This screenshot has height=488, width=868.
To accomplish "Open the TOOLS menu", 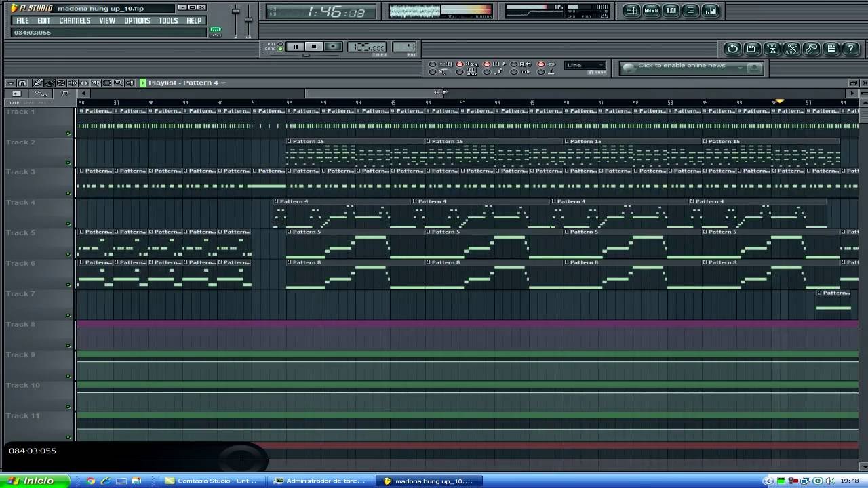I will coord(168,20).
